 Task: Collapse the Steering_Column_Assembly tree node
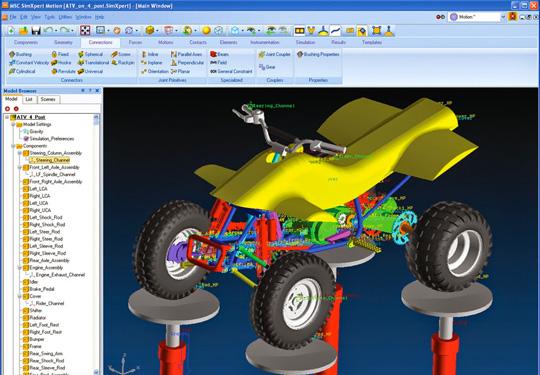pyautogui.click(x=20, y=153)
